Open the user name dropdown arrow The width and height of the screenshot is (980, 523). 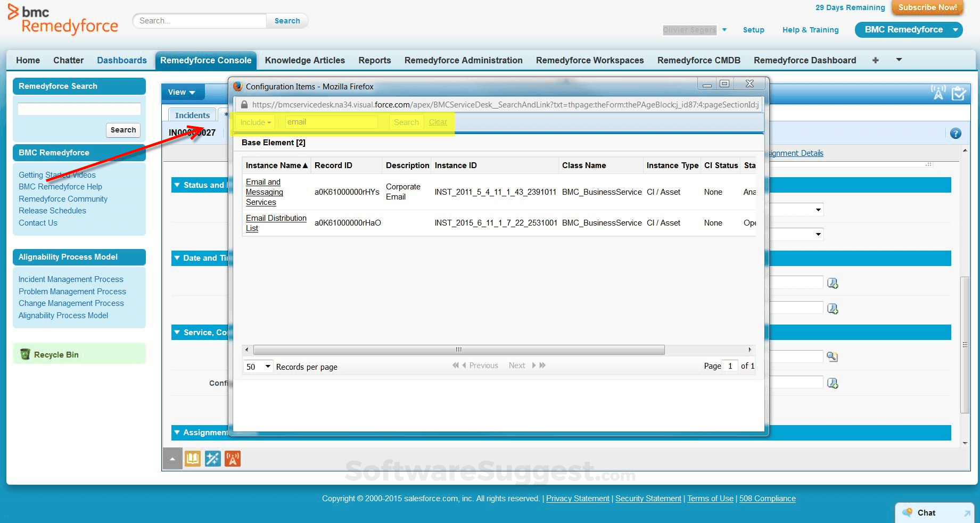[724, 30]
